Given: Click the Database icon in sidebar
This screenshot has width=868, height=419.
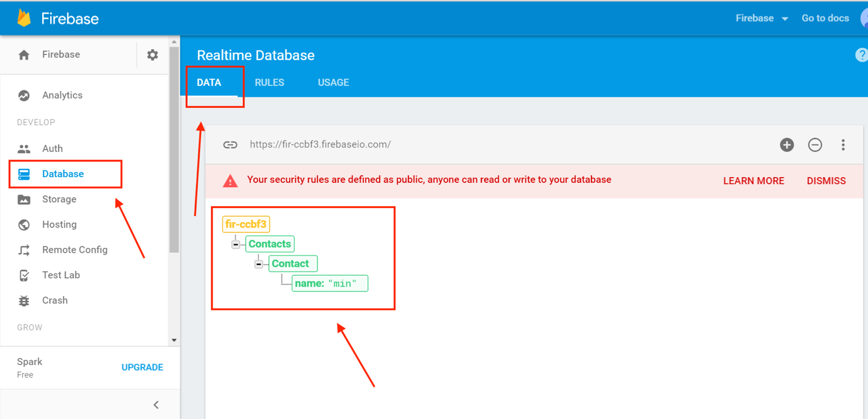Looking at the screenshot, I should tap(24, 174).
